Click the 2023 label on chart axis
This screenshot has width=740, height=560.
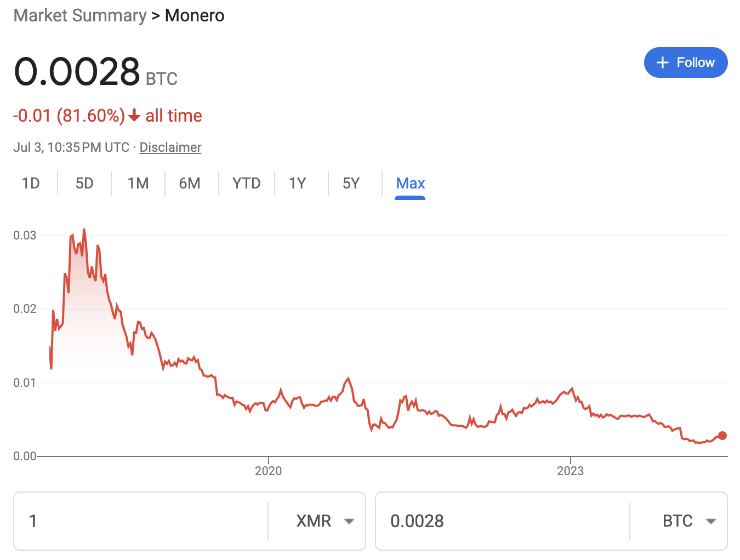point(570,471)
